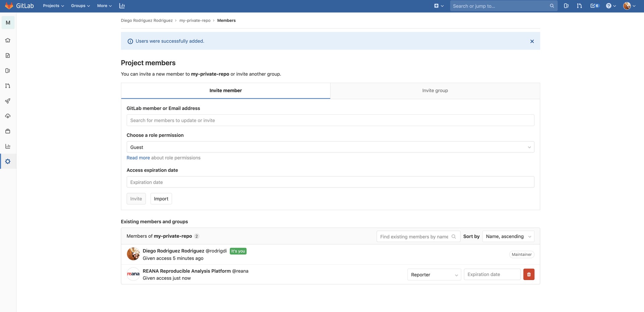
Task: Dismiss the users successfully added alert
Action: 532,41
